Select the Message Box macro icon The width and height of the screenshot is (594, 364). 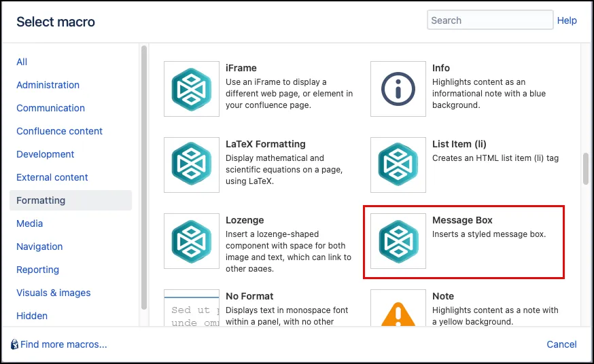pos(398,241)
